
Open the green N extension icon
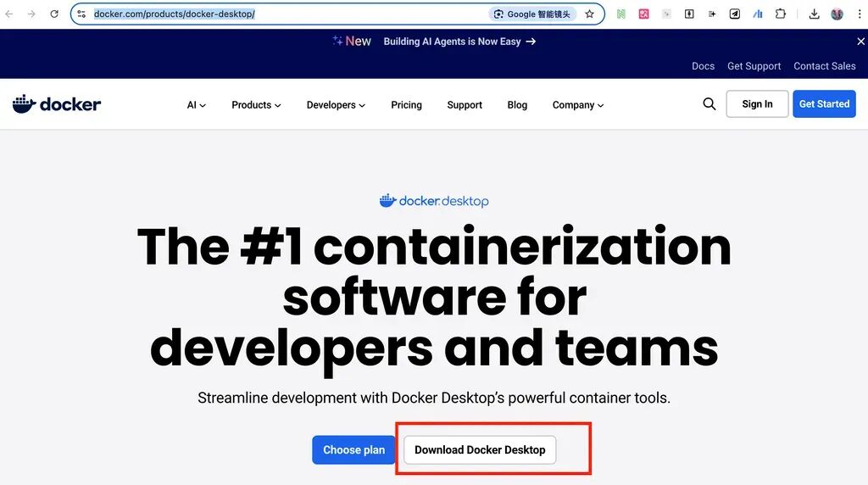click(621, 14)
